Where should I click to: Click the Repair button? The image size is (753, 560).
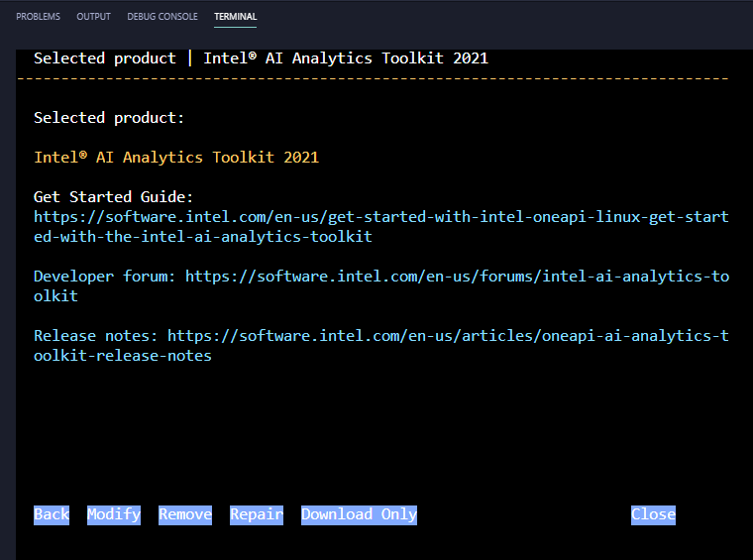pyautogui.click(x=257, y=514)
